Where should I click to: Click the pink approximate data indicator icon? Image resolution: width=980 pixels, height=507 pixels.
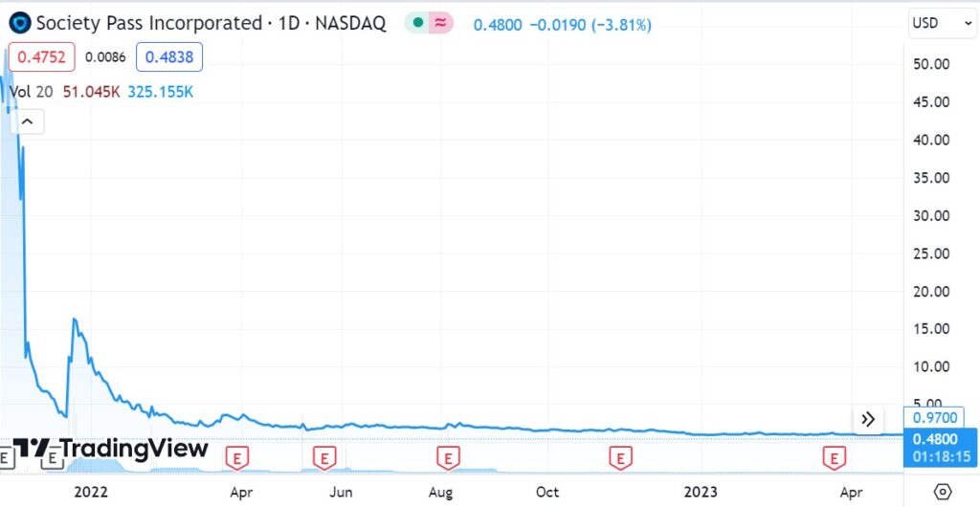440,23
